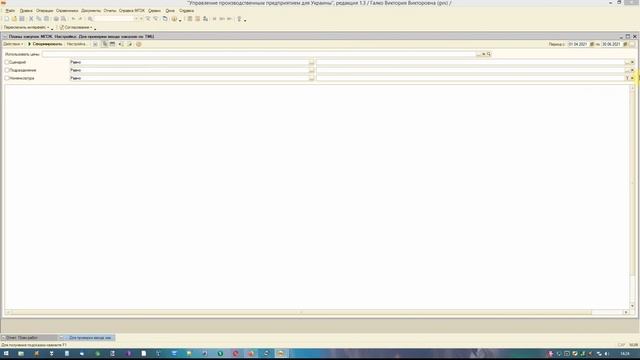
Task: Click the active 1C taskbar icon
Action: [281, 353]
